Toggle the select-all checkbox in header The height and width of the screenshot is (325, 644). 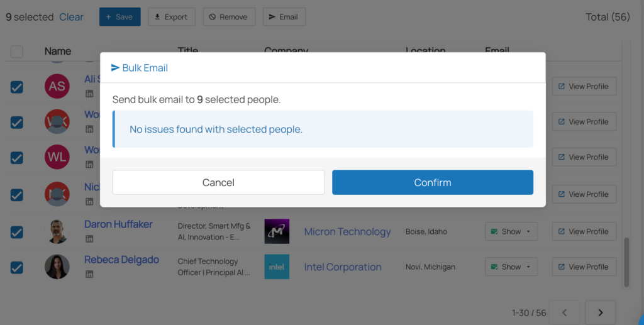pyautogui.click(x=17, y=52)
